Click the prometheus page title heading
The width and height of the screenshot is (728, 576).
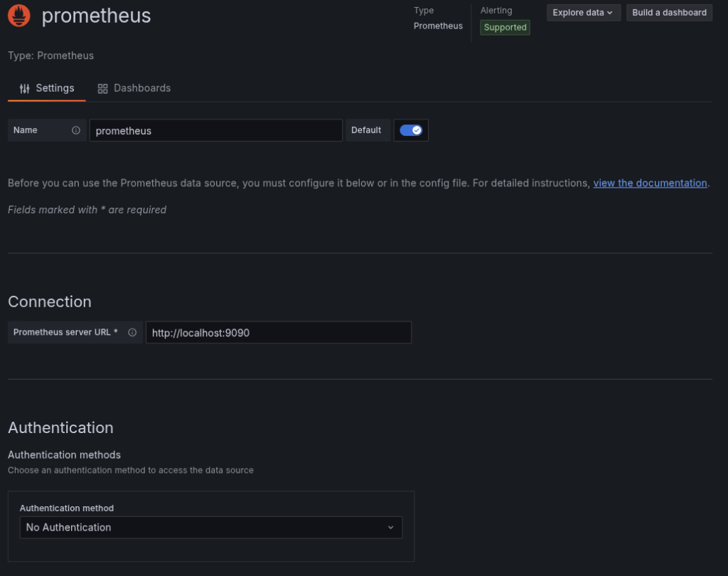(96, 16)
